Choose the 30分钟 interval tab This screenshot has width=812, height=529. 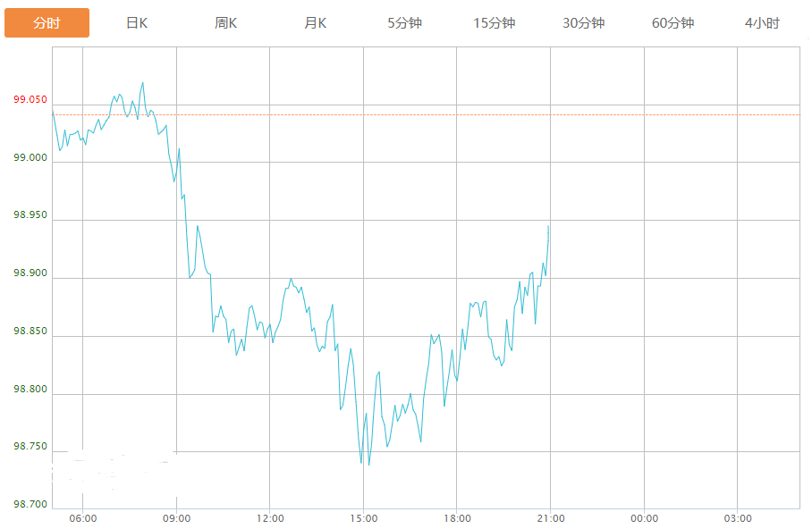583,23
